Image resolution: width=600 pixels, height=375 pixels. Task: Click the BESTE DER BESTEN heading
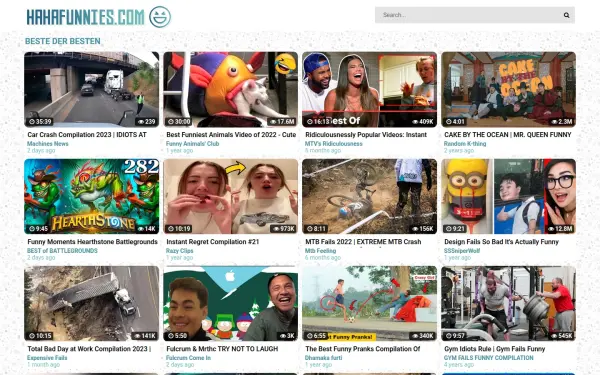pos(63,41)
